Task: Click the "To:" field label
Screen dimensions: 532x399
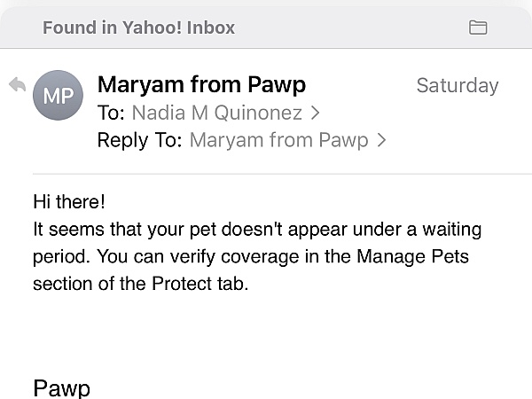Action: click(112, 113)
